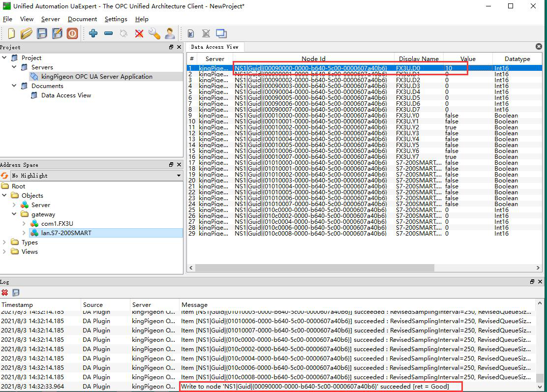This screenshot has width=547, height=392.
Task: Open the Server menu
Action: pos(50,19)
